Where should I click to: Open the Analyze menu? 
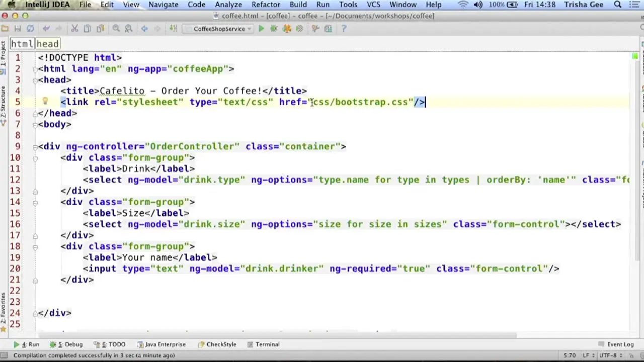(x=228, y=5)
